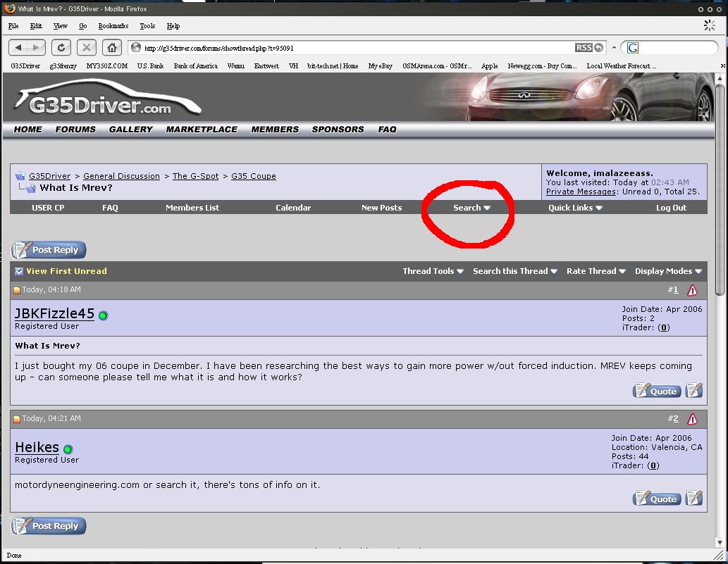
Task: Reload the page with the refresh icon
Action: pyautogui.click(x=61, y=47)
